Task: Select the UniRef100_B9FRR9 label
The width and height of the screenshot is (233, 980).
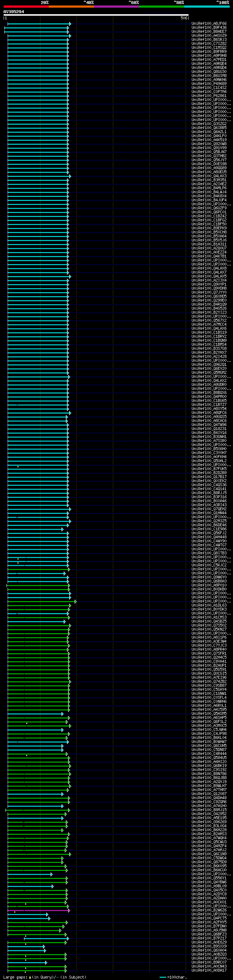Action: [x=209, y=52]
